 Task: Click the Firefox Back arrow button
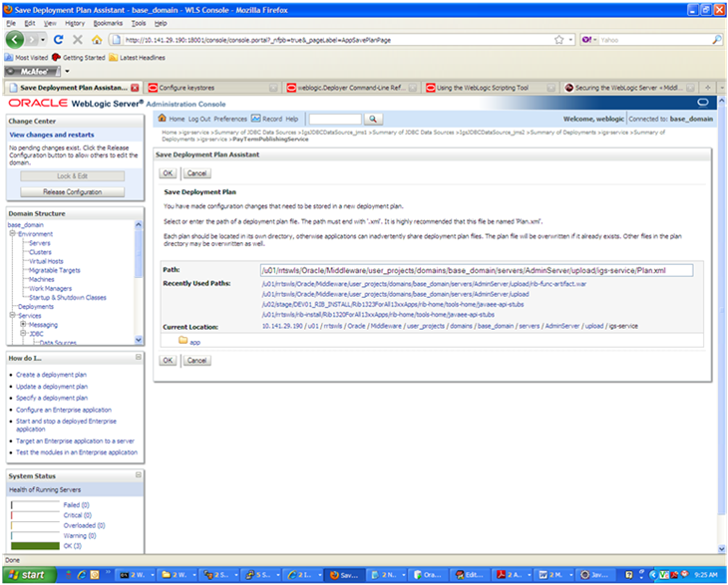tap(14, 40)
